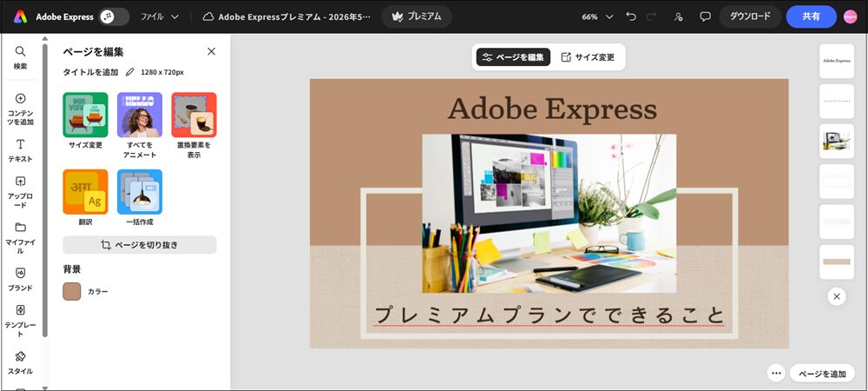This screenshot has width=868, height=391.
Task: Click the redo arrow icon
Action: pos(650,17)
